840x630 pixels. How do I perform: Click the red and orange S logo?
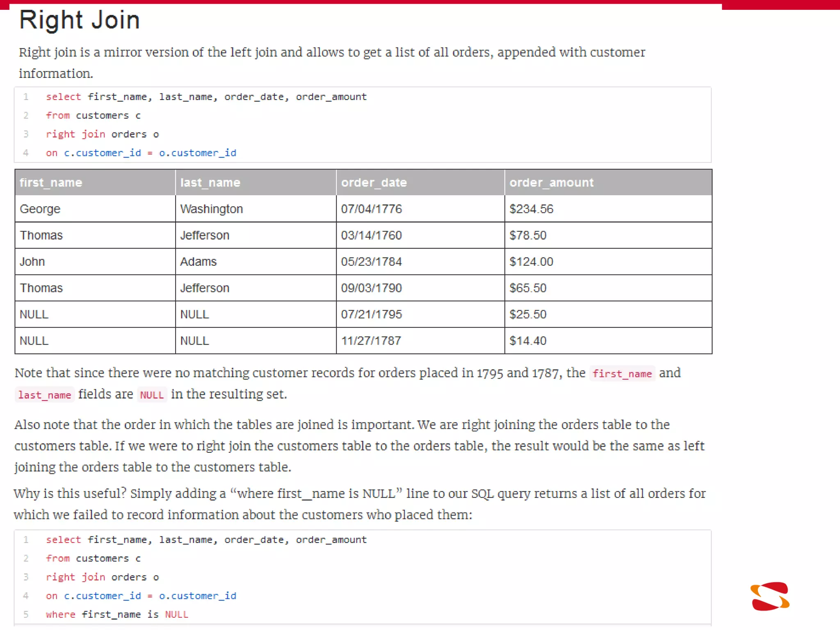(770, 596)
